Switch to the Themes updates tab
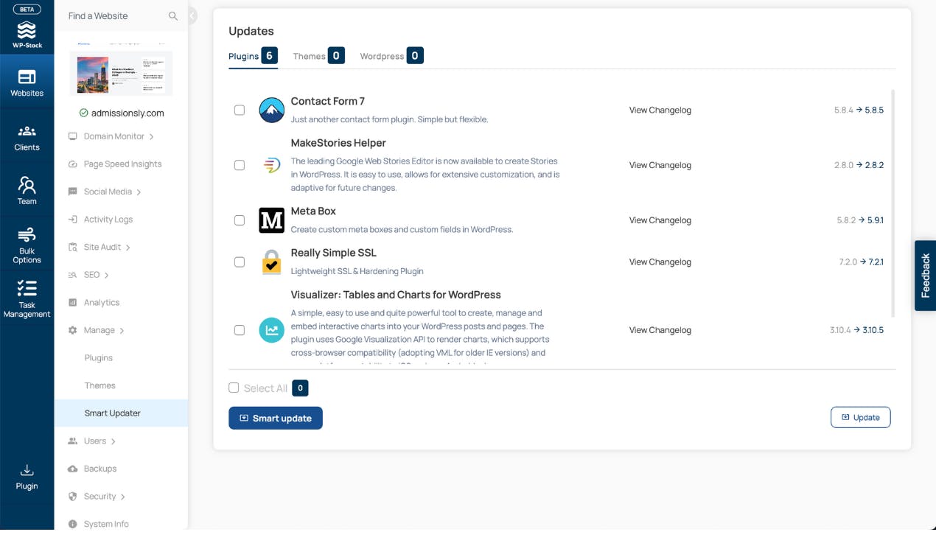Image resolution: width=936 pixels, height=560 pixels. coord(318,56)
